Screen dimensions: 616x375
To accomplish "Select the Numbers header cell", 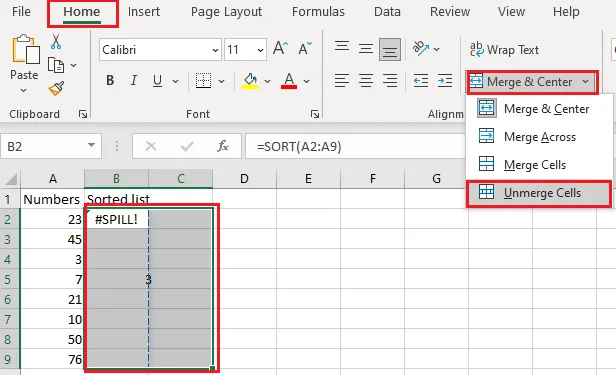I will [52, 199].
